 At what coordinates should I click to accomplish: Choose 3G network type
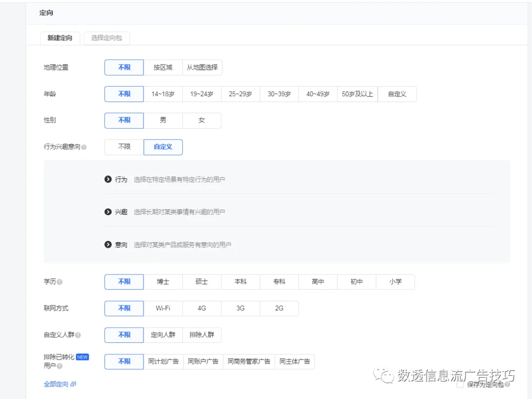pyautogui.click(x=240, y=308)
